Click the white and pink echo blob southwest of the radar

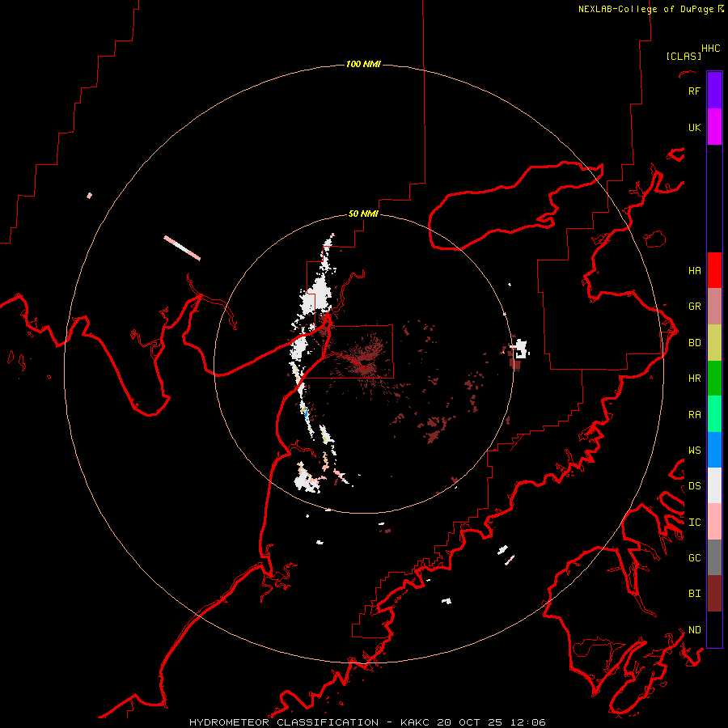coord(308,478)
